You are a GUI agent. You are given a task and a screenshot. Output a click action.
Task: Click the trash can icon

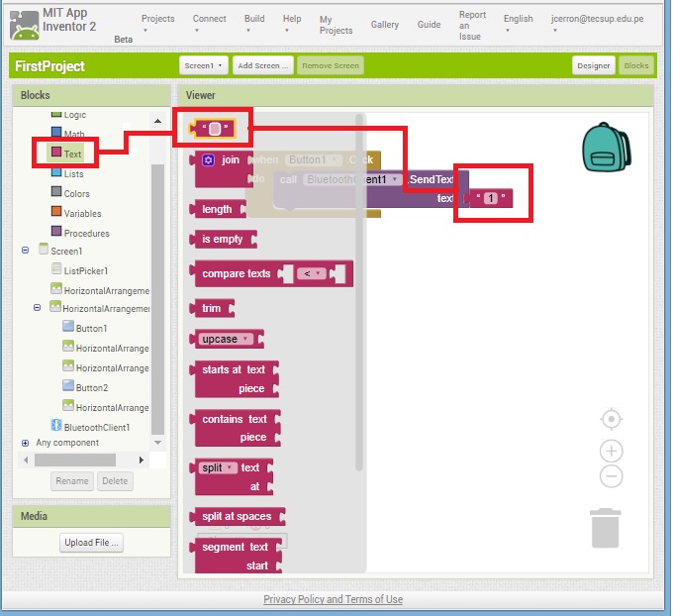605,528
